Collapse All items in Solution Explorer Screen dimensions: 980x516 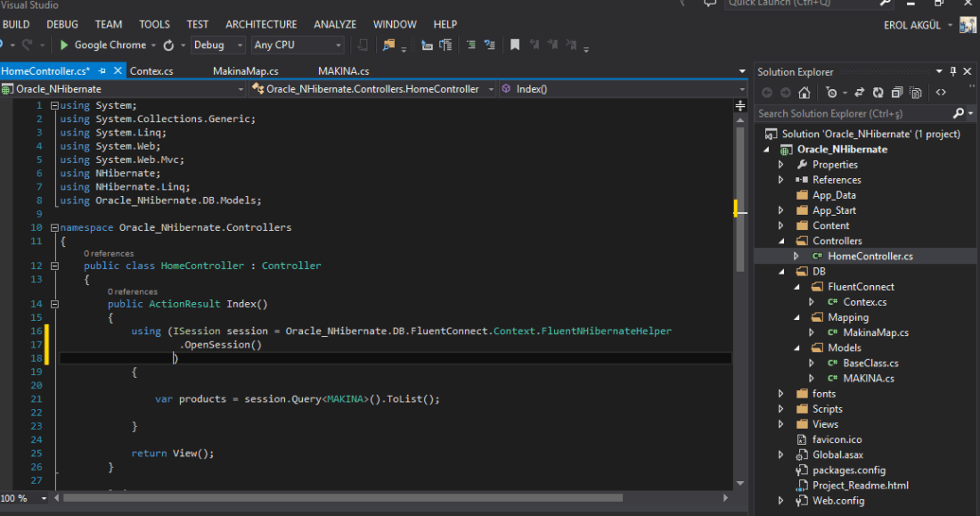(x=896, y=92)
